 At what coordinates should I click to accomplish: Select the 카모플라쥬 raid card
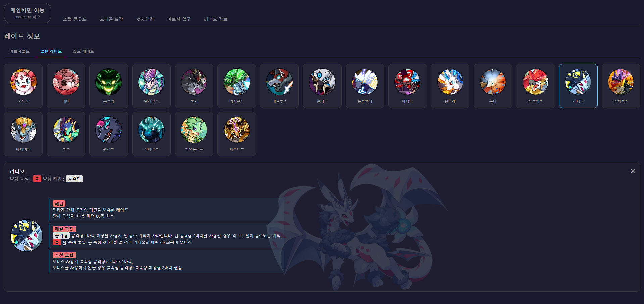point(194,134)
